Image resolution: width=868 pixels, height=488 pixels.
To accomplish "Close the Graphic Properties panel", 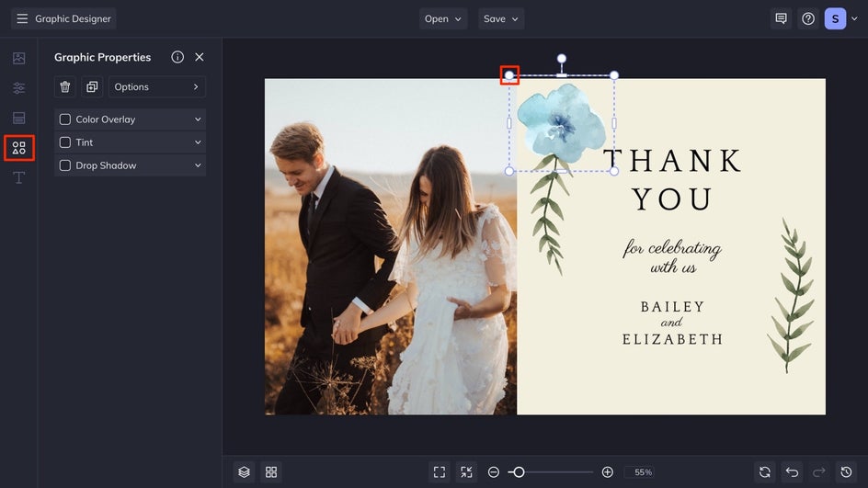I will [200, 57].
